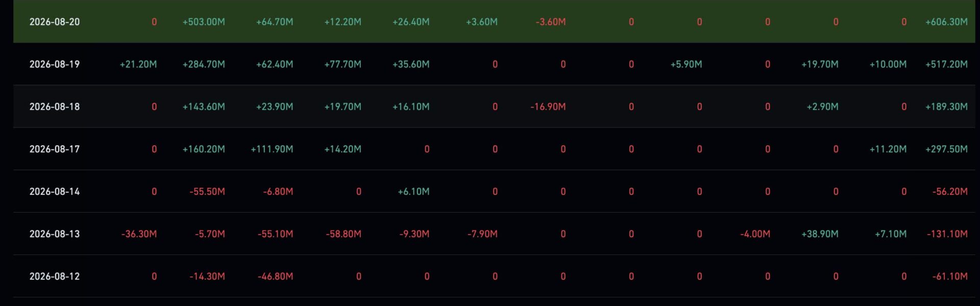Click the -131.10M total on 2026-08-13
This screenshot has width=980, height=306.
(947, 234)
